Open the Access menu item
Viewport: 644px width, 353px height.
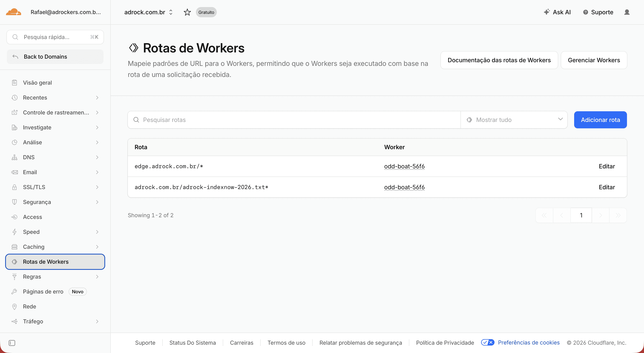pos(55,217)
